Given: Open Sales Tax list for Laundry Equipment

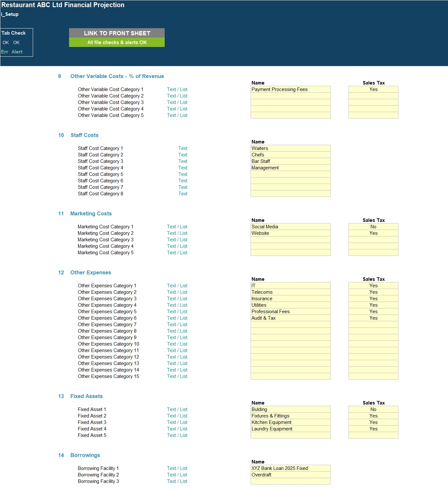Looking at the screenshot, I should point(373,429).
